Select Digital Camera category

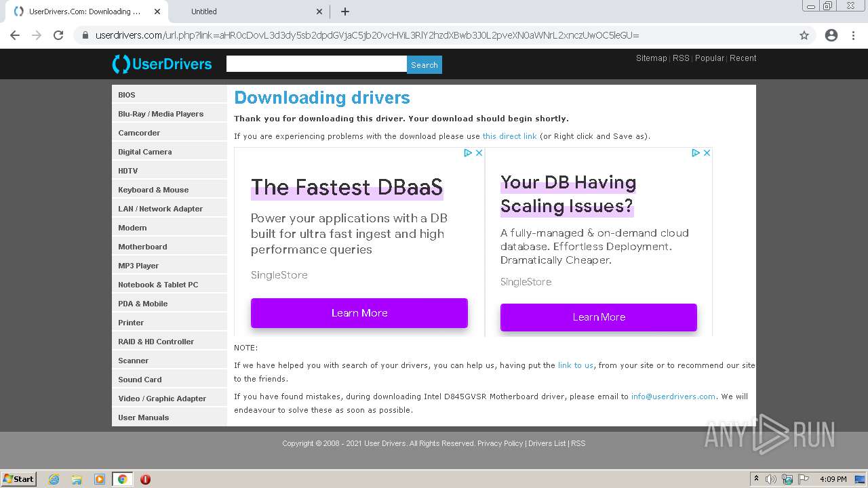pos(170,152)
